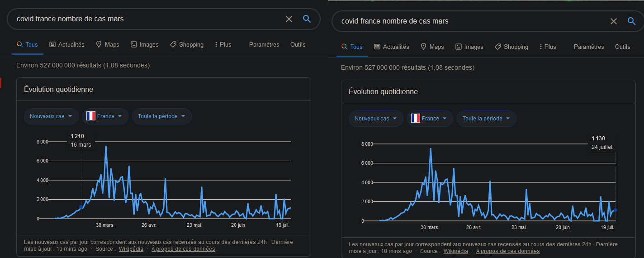The width and height of the screenshot is (644, 258).
Task: Click the 24 juillet data point on the right chart
Action: pyautogui.click(x=616, y=210)
